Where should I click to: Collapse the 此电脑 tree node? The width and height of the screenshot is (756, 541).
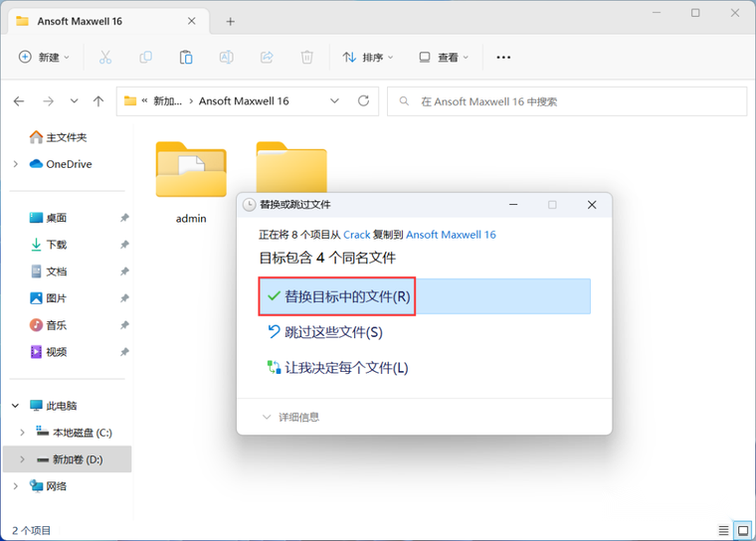point(16,406)
